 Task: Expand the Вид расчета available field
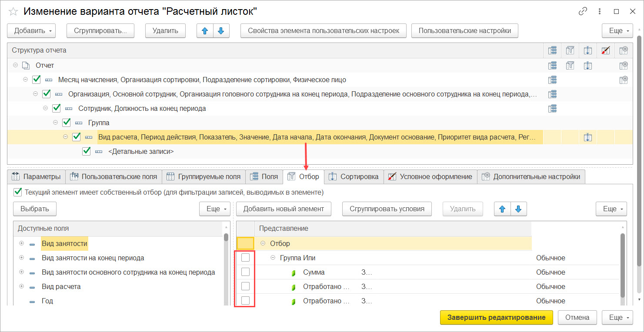pos(21,286)
